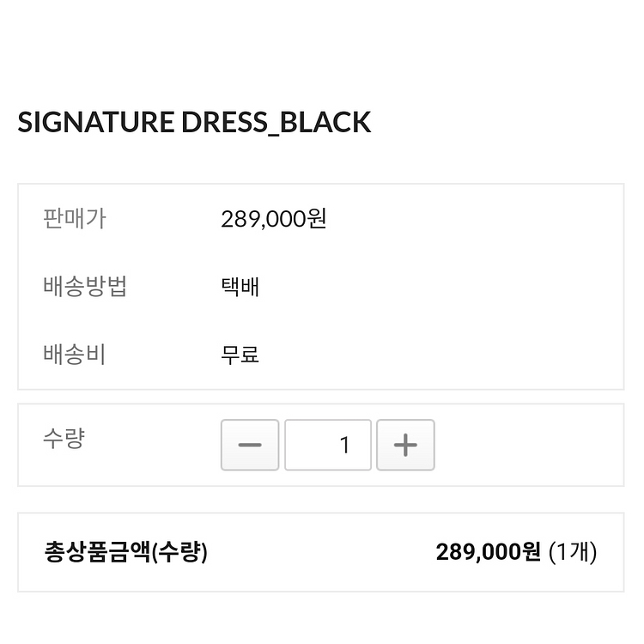
Task: Increase quantity with the plus button
Action: [405, 445]
